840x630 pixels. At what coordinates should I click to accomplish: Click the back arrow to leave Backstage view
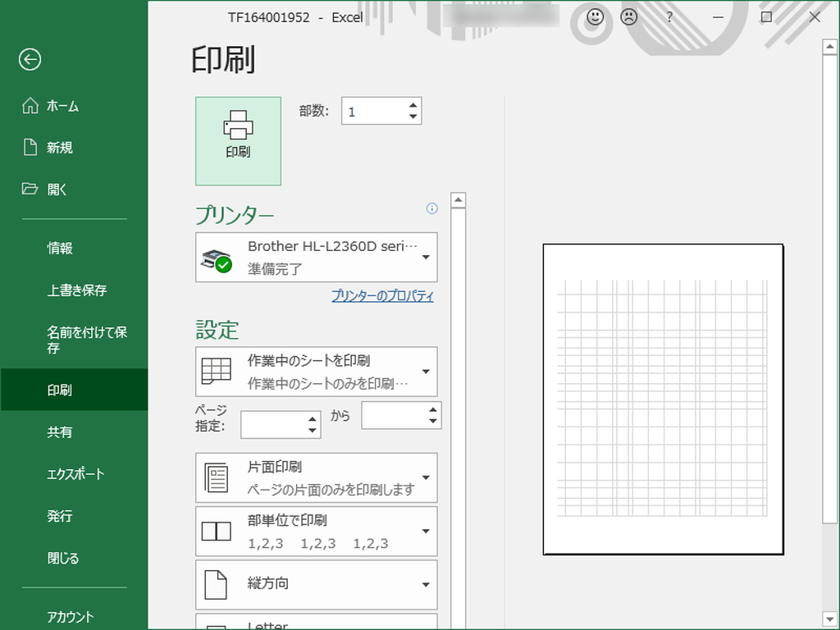pos(29,60)
